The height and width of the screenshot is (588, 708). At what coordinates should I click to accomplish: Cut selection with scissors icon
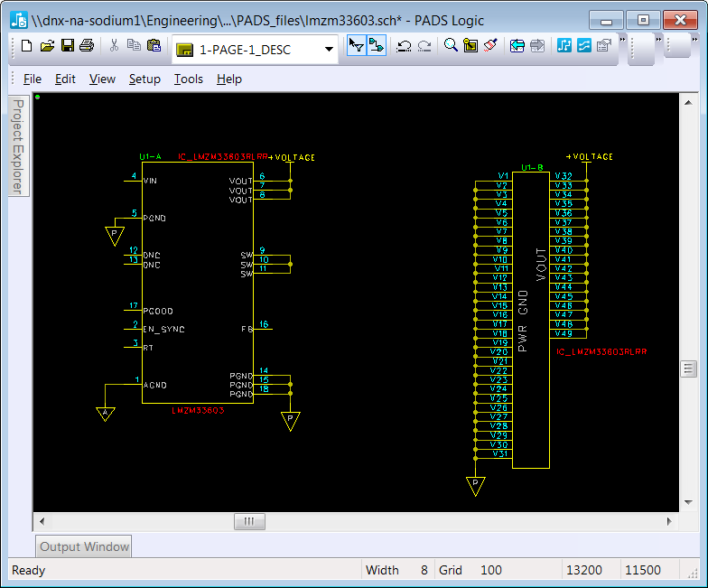click(114, 45)
